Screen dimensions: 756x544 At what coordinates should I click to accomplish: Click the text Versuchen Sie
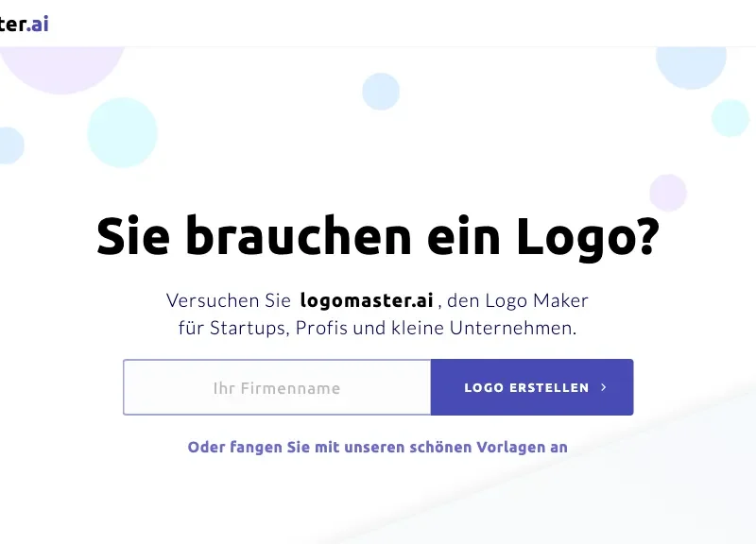click(x=229, y=300)
